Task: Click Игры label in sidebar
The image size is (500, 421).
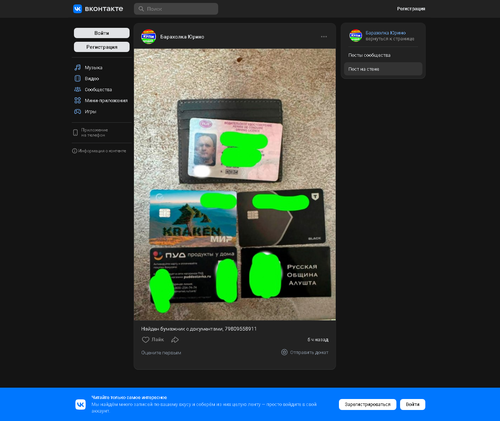Action: (x=90, y=111)
